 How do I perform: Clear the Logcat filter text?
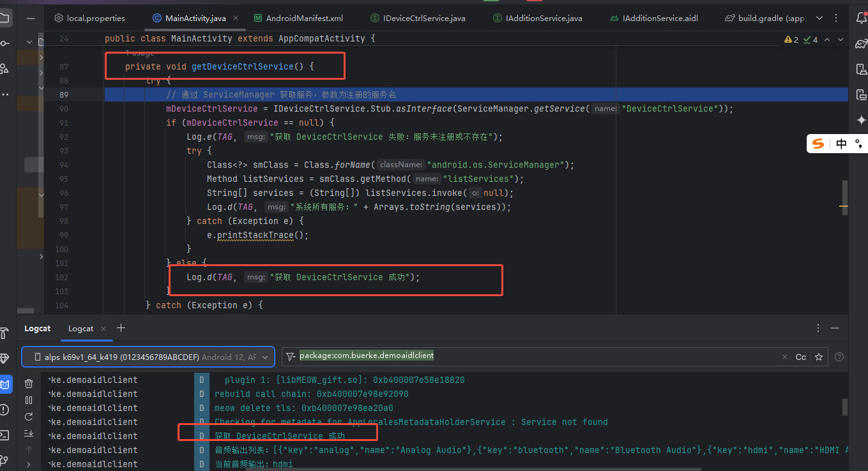pyautogui.click(x=786, y=357)
